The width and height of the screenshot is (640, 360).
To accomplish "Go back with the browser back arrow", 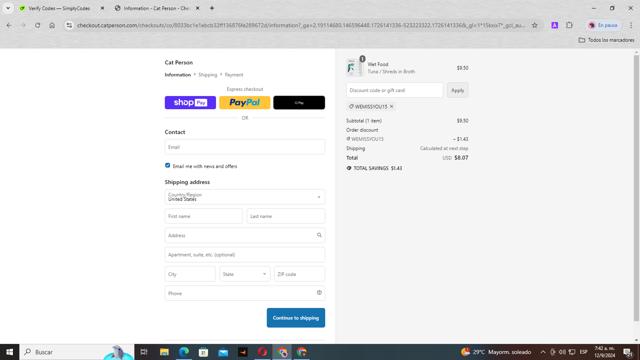I will click(9, 25).
